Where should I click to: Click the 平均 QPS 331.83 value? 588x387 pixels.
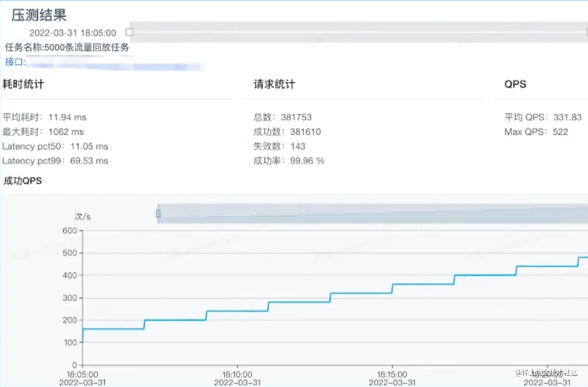click(x=543, y=117)
